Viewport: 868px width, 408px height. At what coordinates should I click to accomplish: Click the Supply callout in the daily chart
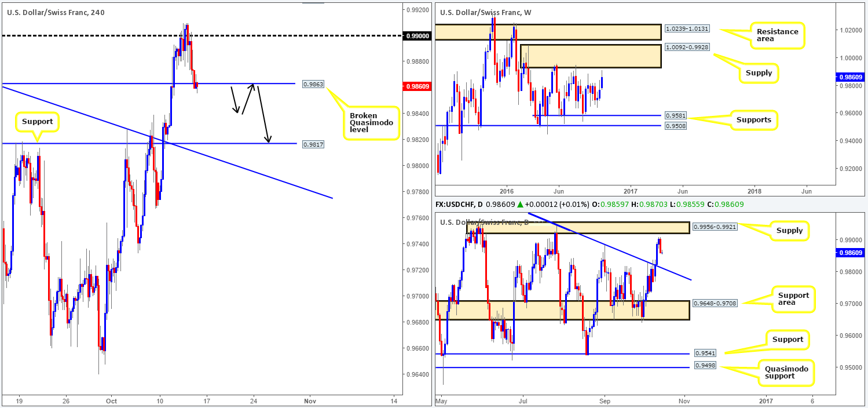[x=790, y=231]
